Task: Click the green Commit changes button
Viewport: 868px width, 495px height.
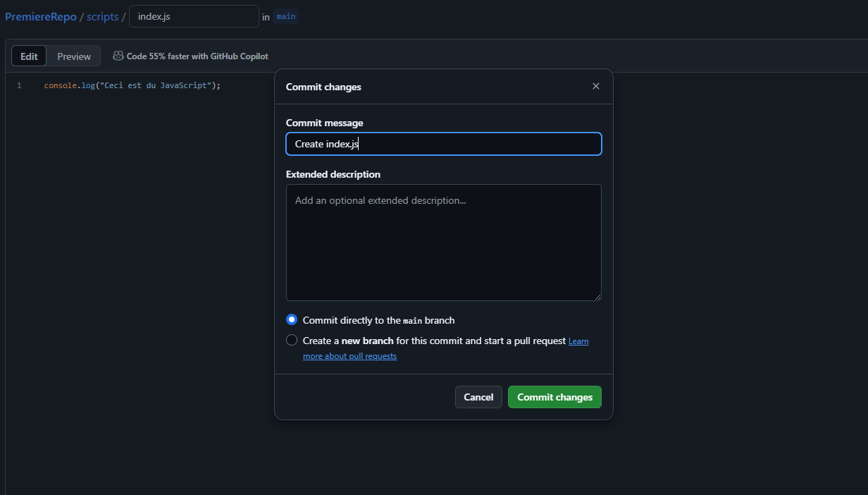Action: (554, 397)
